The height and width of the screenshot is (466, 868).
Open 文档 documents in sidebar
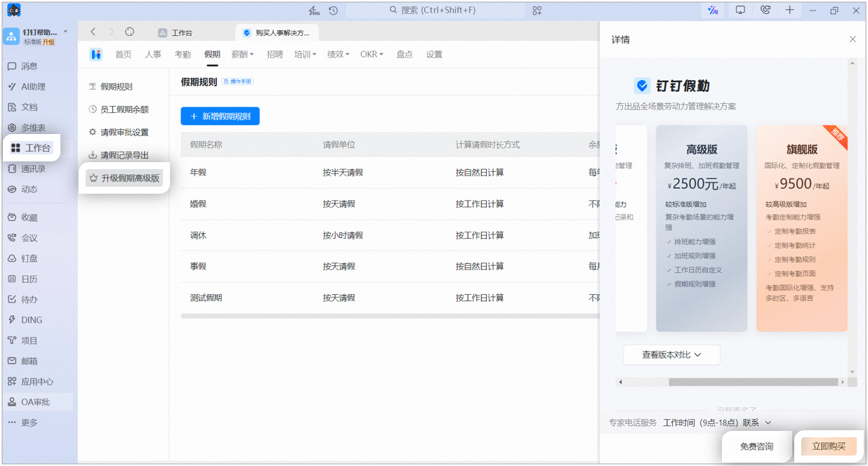[x=22, y=107]
